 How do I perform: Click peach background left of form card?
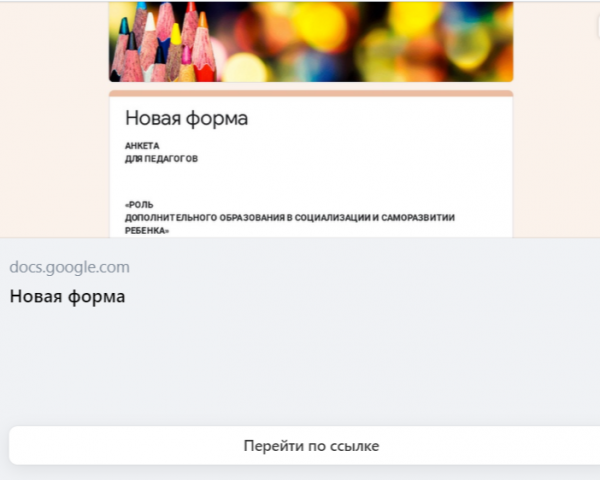[x=54, y=150]
